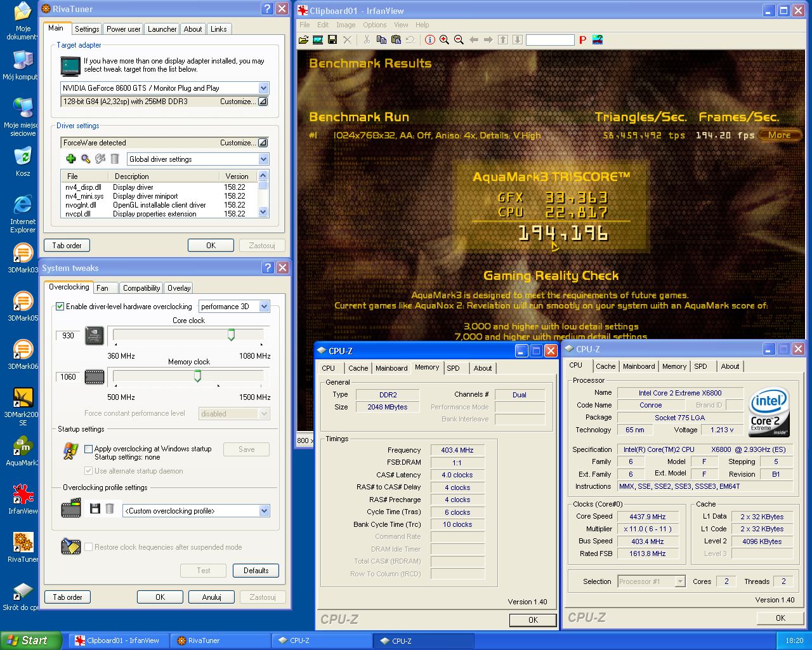
Task: Toggle Apply overclocking at Windows startup checkbox
Action: [x=89, y=449]
